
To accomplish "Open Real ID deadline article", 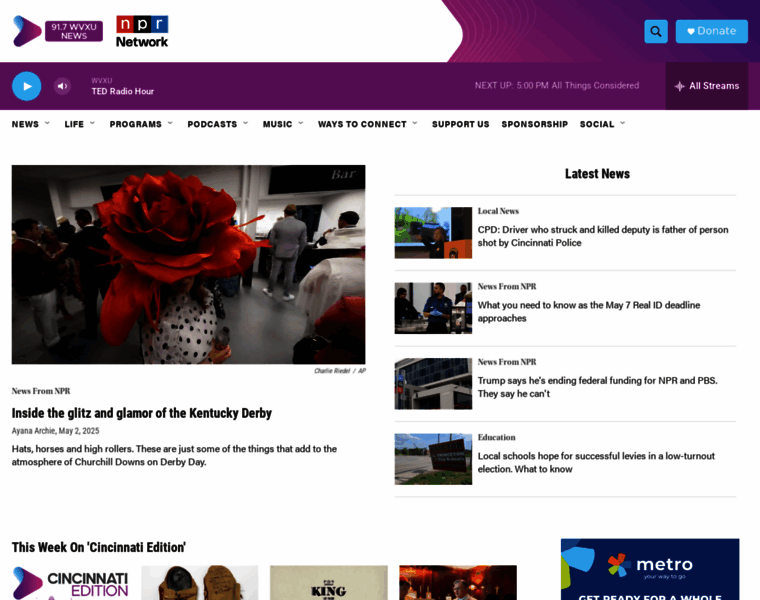I will click(x=589, y=312).
